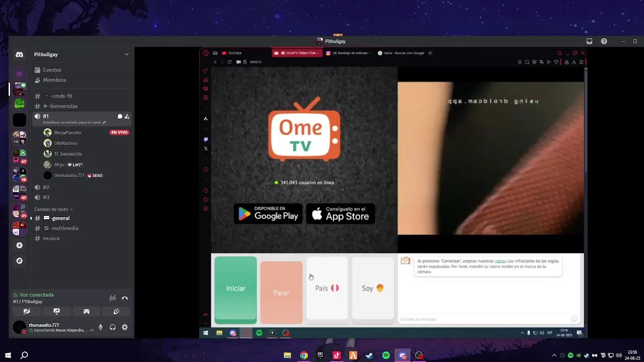644x362 pixels.
Task: Edit the channel status pencil icon
Action: tap(104, 122)
